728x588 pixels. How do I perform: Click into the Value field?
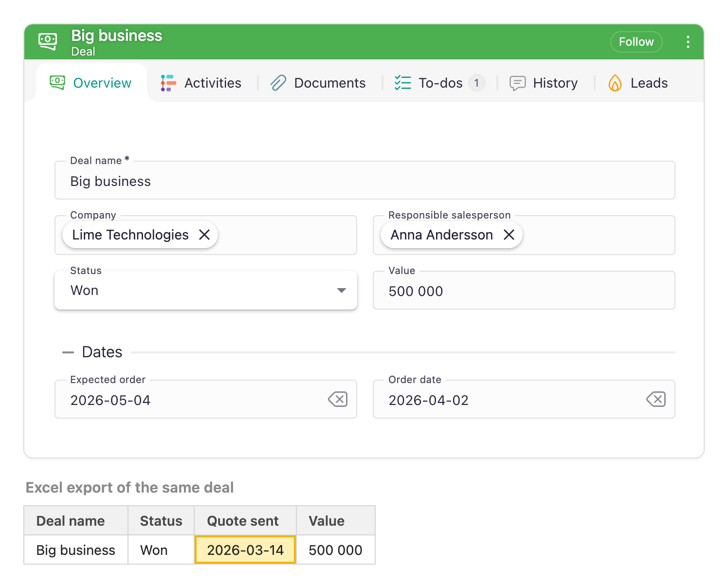[x=524, y=291]
